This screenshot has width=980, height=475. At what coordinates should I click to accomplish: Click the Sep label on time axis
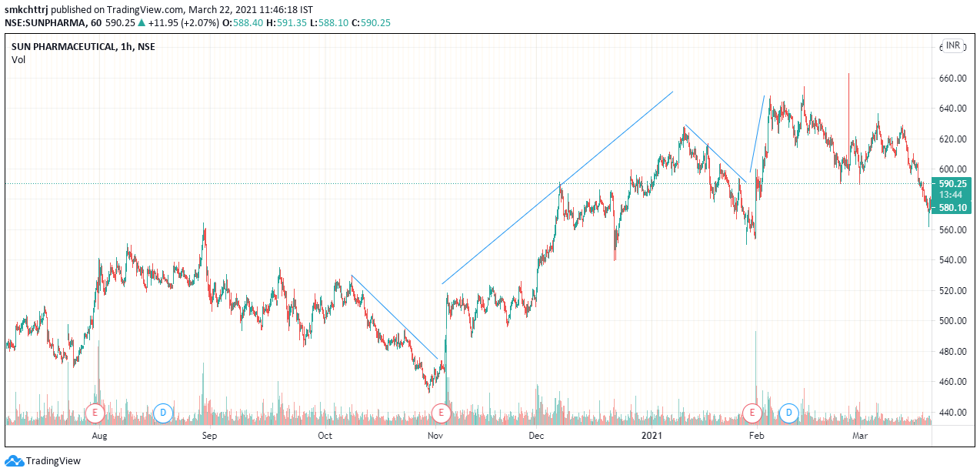[x=209, y=437]
